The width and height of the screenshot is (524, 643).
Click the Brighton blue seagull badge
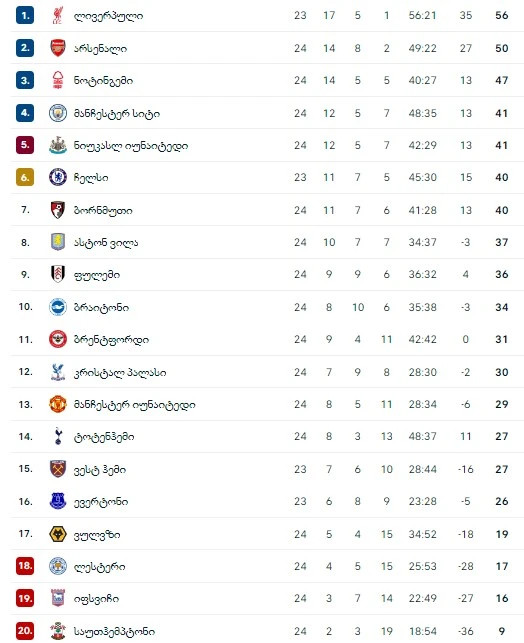(x=58, y=307)
